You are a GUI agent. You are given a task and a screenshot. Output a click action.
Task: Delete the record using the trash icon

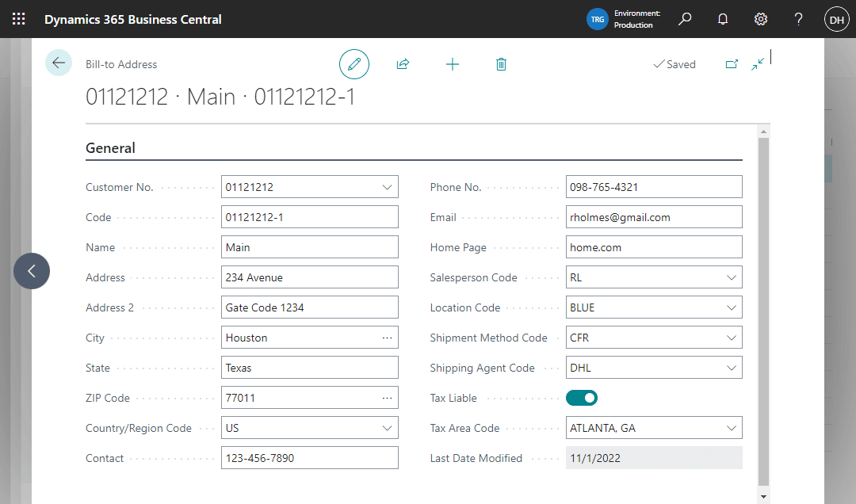coord(501,64)
